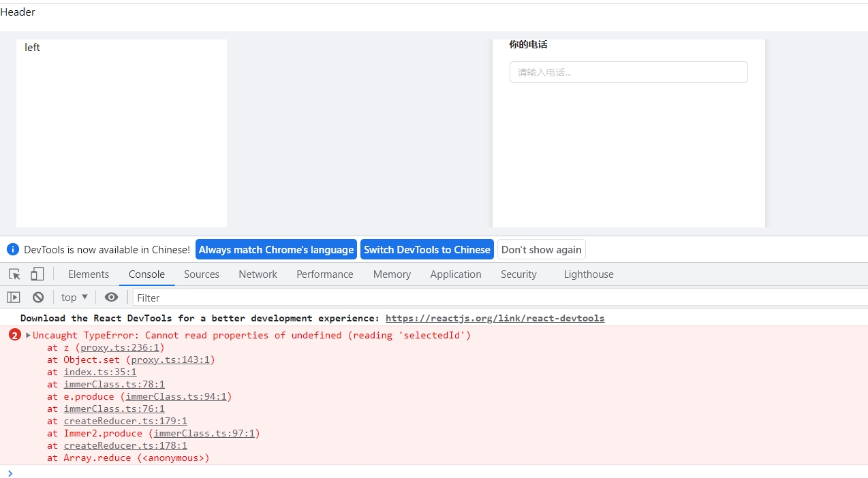Click the Uncaught TypeError message text
868x478 pixels.
251,335
